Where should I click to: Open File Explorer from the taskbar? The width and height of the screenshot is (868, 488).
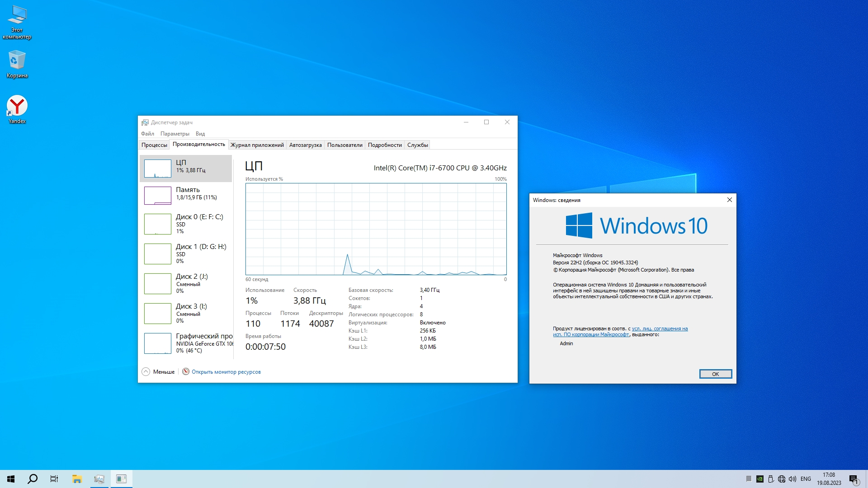pyautogui.click(x=77, y=479)
